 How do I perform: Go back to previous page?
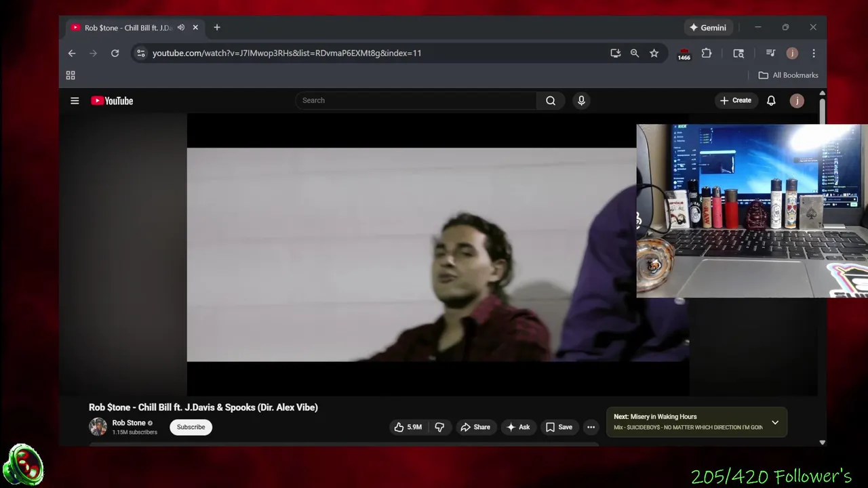(72, 53)
